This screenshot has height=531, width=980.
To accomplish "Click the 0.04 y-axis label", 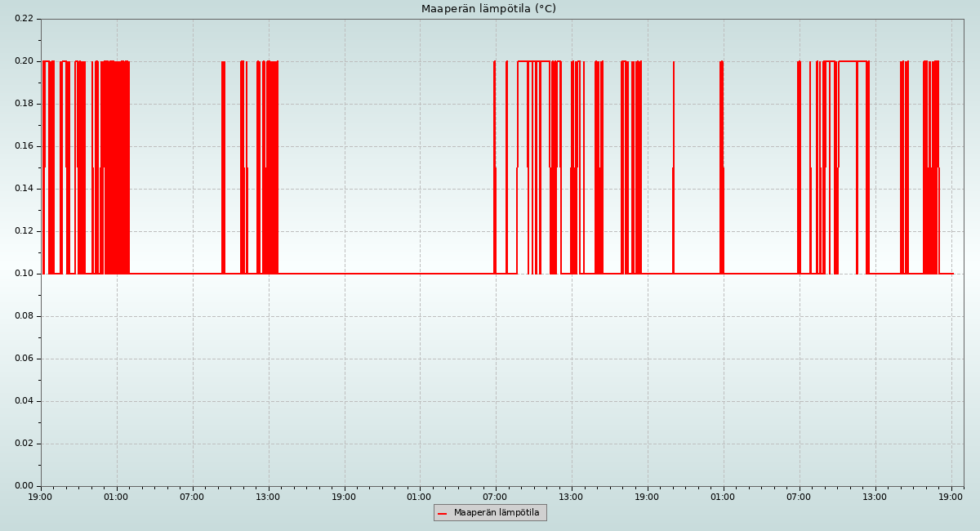I will (x=24, y=401).
